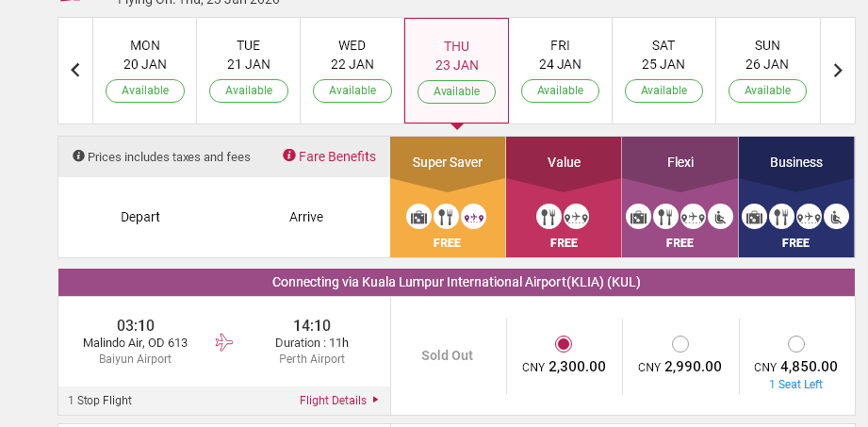868x427 pixels.
Task: Select the Value fare CNY 2,300.00 option
Action: [564, 344]
